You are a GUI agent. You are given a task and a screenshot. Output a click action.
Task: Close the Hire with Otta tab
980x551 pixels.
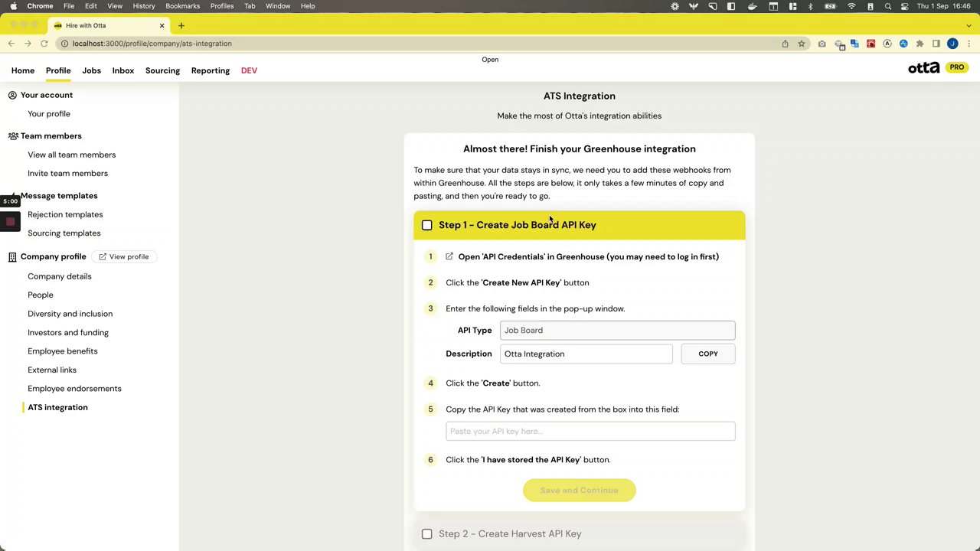[x=162, y=25]
